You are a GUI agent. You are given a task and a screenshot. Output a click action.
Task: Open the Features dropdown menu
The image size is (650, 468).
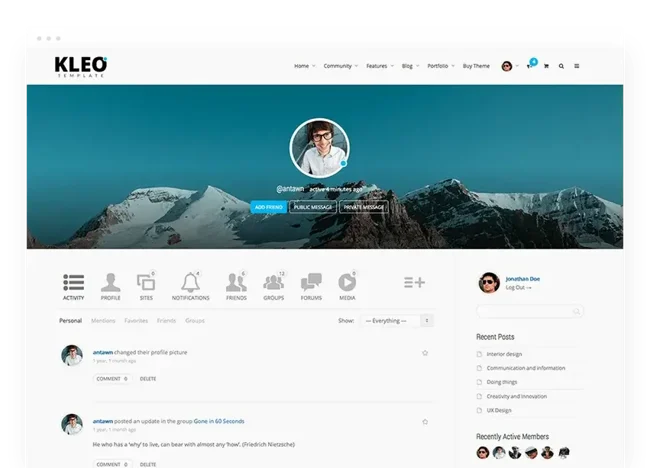pos(379,66)
